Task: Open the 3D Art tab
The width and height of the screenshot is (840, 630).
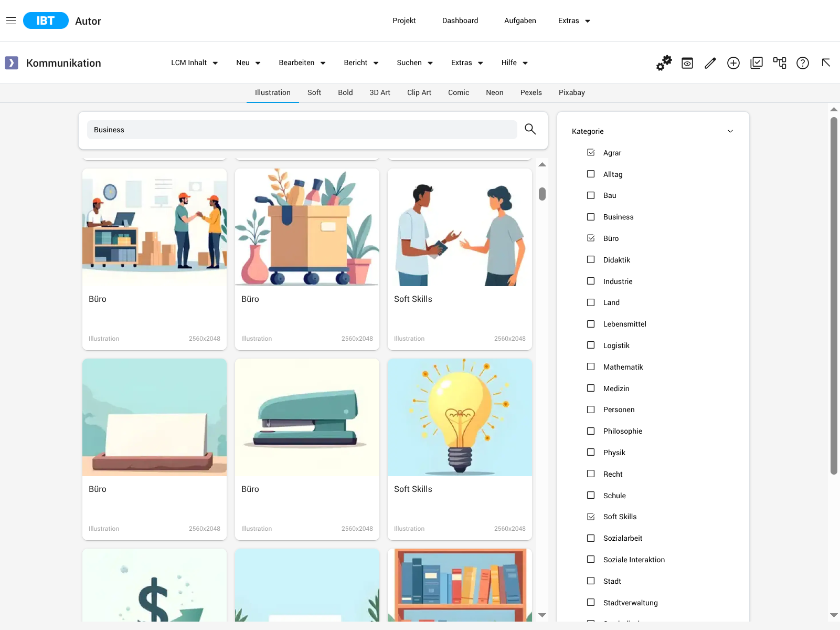Action: 380,93
